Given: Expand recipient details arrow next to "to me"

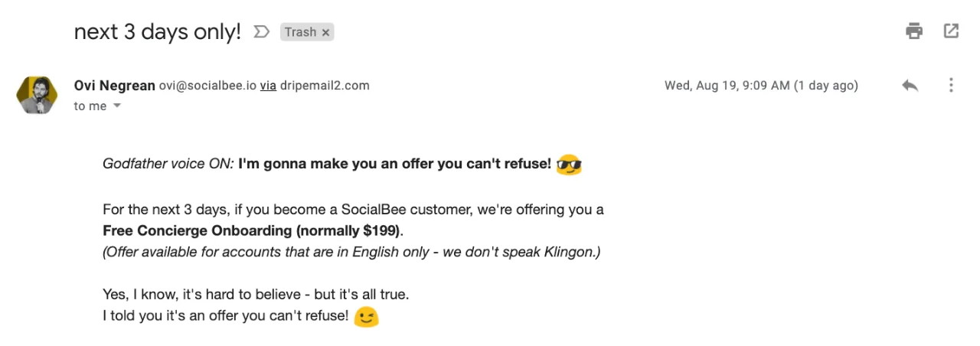Looking at the screenshot, I should (117, 106).
